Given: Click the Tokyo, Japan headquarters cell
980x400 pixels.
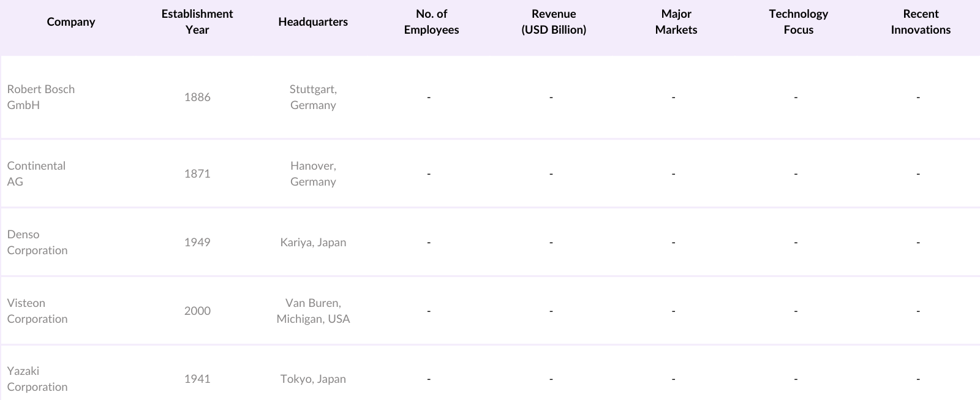Looking at the screenshot, I should click(313, 379).
